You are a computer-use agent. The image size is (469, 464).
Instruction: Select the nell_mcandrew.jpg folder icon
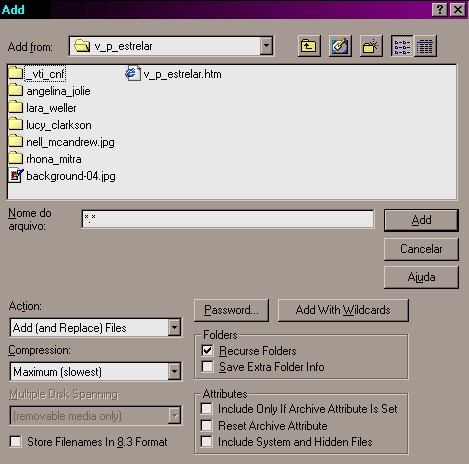(15, 141)
